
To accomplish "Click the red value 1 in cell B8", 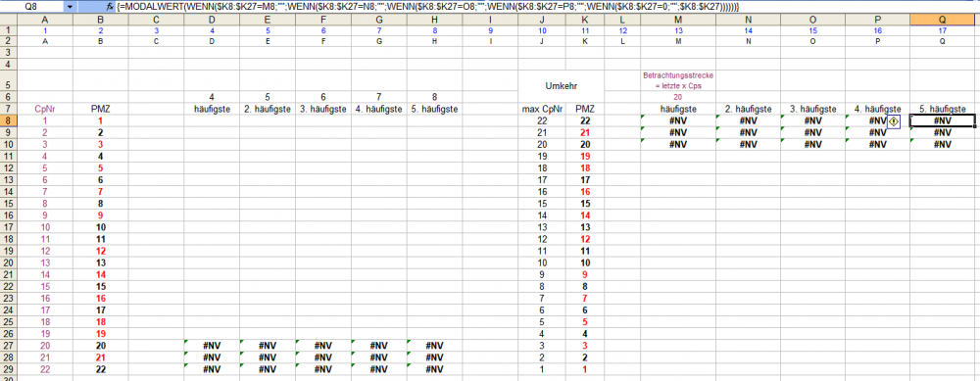I will click(x=100, y=120).
